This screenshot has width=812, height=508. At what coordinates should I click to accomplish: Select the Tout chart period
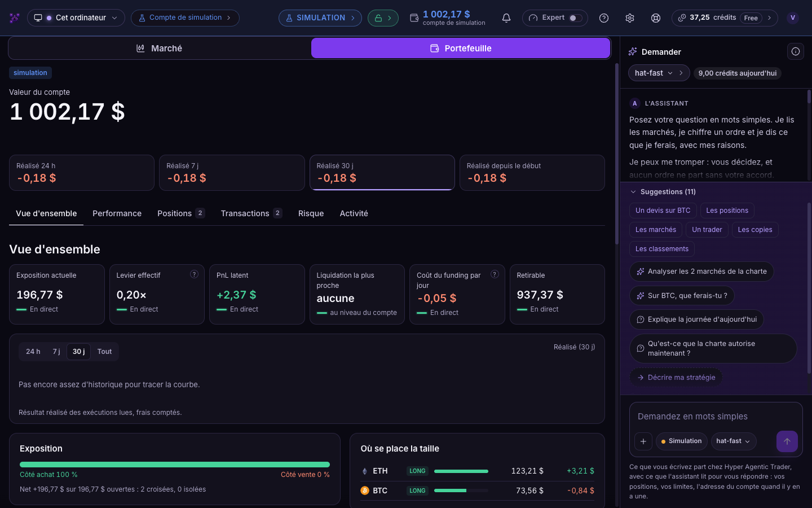[105, 352]
